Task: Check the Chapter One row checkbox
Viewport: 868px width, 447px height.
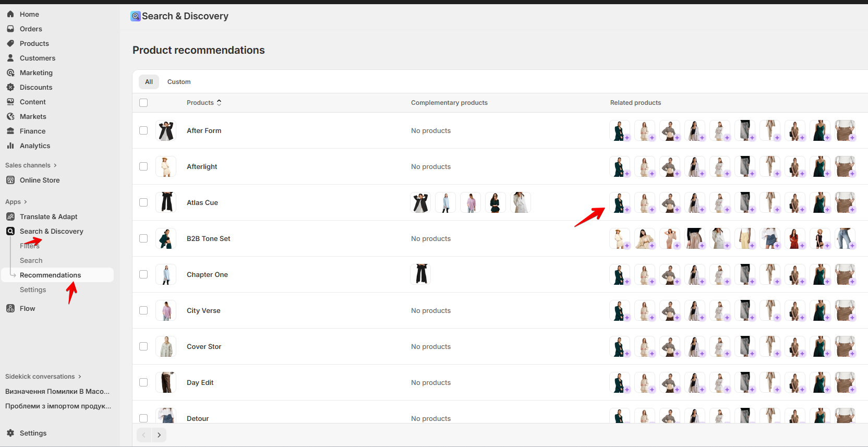Action: click(143, 274)
